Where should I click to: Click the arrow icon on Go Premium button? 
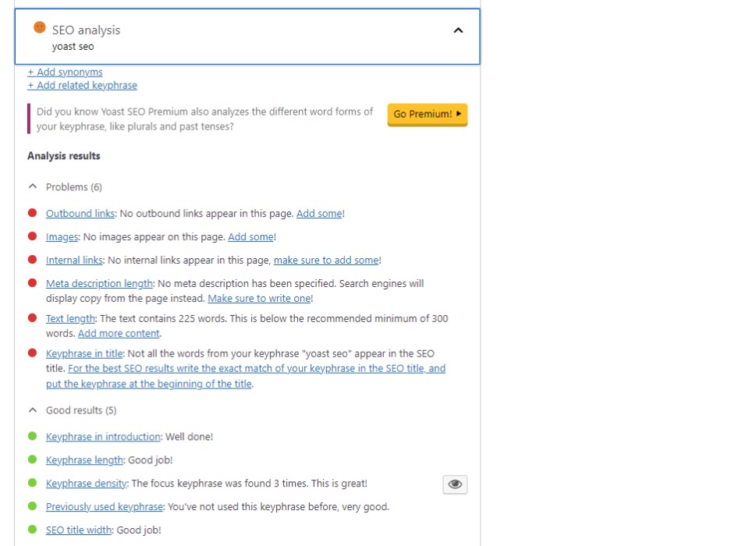458,114
